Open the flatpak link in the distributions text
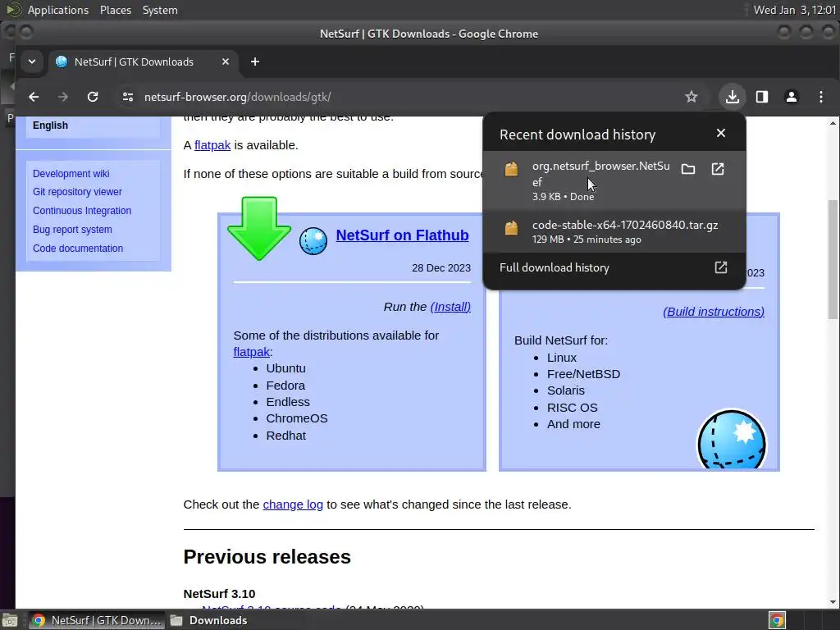Viewport: 840px width, 630px height. [x=251, y=352]
